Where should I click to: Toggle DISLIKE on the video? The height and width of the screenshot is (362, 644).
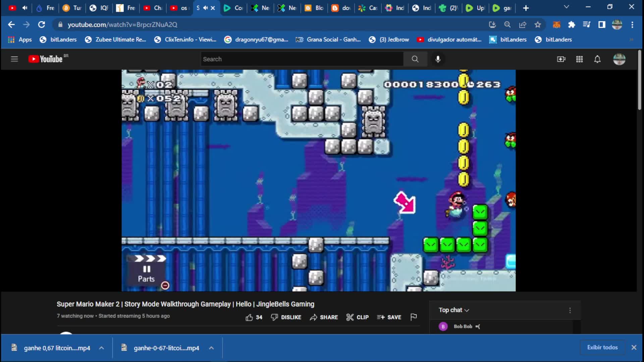tap(286, 317)
